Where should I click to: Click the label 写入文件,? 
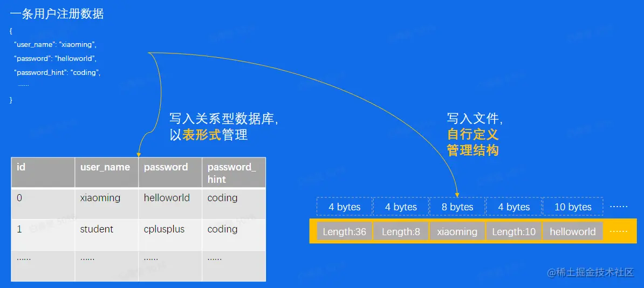coord(475,119)
